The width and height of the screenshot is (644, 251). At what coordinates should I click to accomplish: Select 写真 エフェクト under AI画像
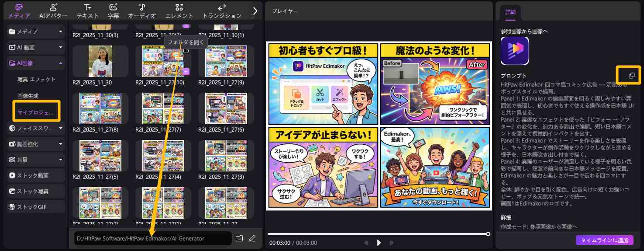[x=37, y=80]
